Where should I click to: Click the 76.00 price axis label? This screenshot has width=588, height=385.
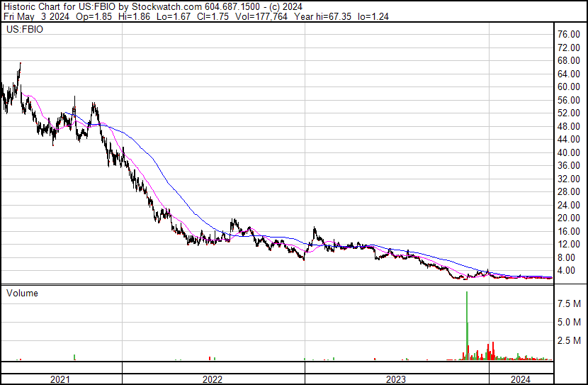coord(569,35)
